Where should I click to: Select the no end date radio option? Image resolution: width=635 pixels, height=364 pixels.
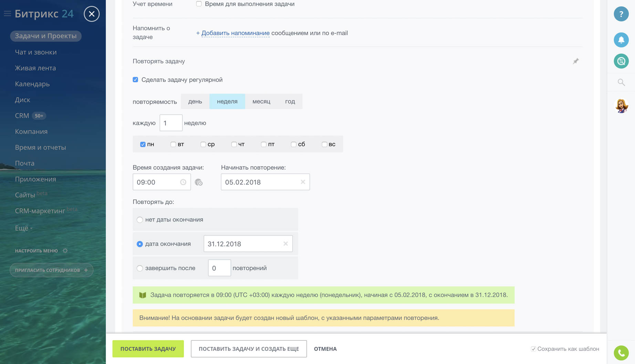(140, 220)
